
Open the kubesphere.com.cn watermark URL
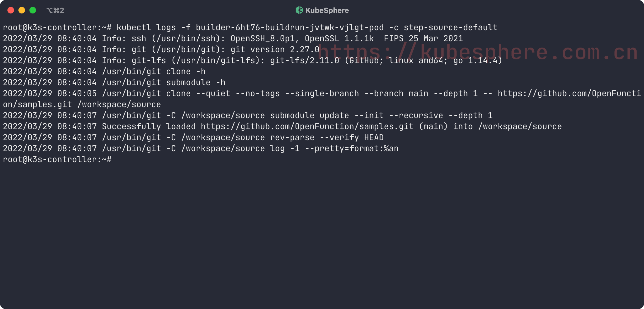(x=478, y=52)
